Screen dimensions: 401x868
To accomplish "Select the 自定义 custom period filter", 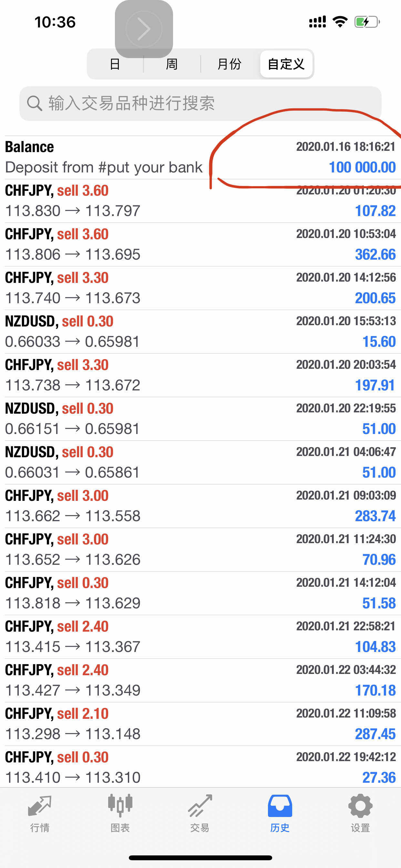I will (x=286, y=64).
